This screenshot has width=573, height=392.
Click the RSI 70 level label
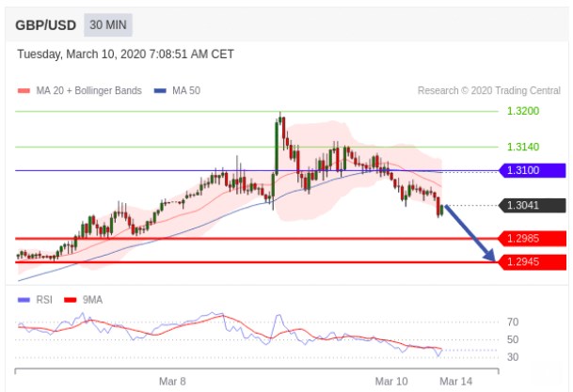pos(513,321)
